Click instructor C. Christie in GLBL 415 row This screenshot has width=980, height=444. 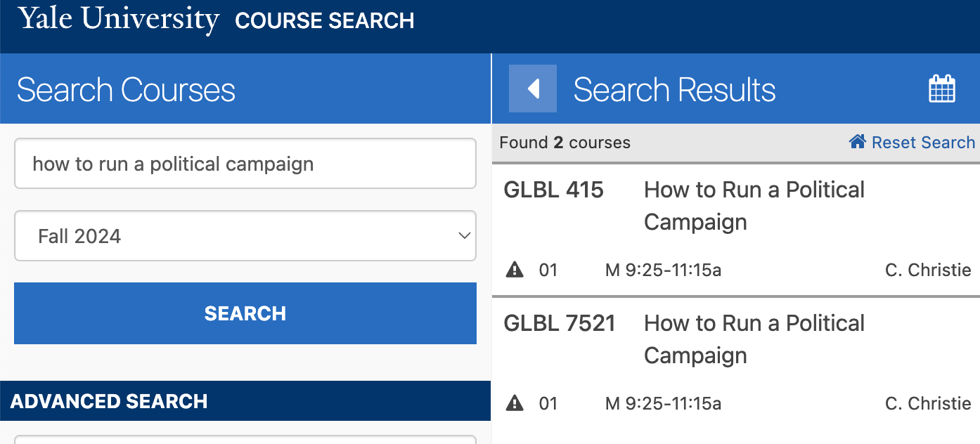pyautogui.click(x=927, y=270)
